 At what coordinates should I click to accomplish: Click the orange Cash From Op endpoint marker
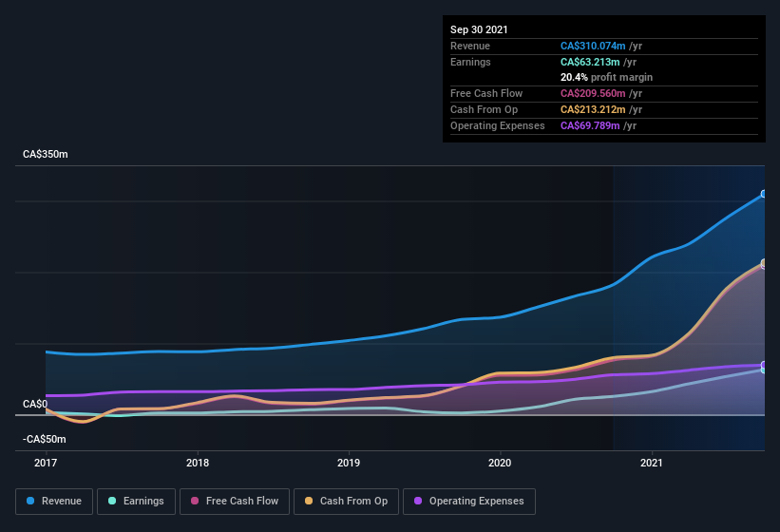click(x=764, y=262)
